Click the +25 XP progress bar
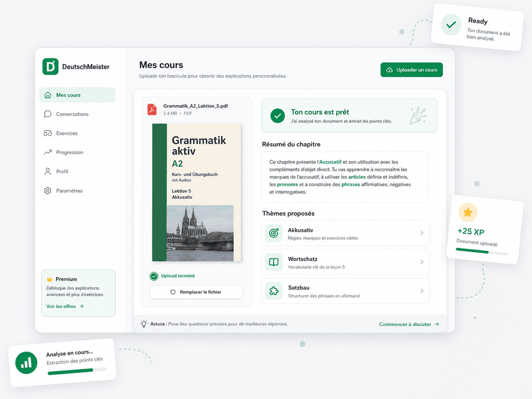Viewport: 532px width, 399px height. click(482, 252)
